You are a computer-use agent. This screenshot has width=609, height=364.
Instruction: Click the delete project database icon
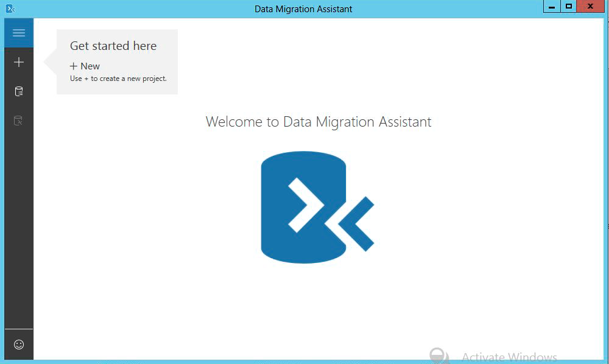point(18,121)
